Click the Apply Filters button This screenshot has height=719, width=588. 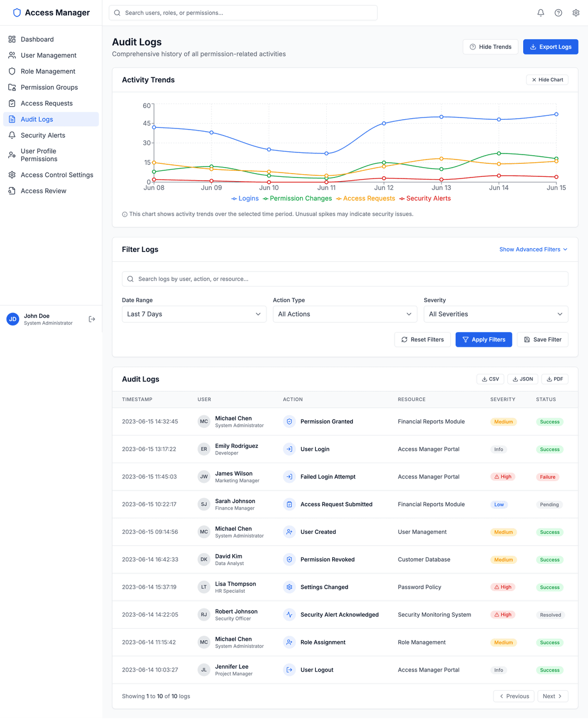(483, 340)
